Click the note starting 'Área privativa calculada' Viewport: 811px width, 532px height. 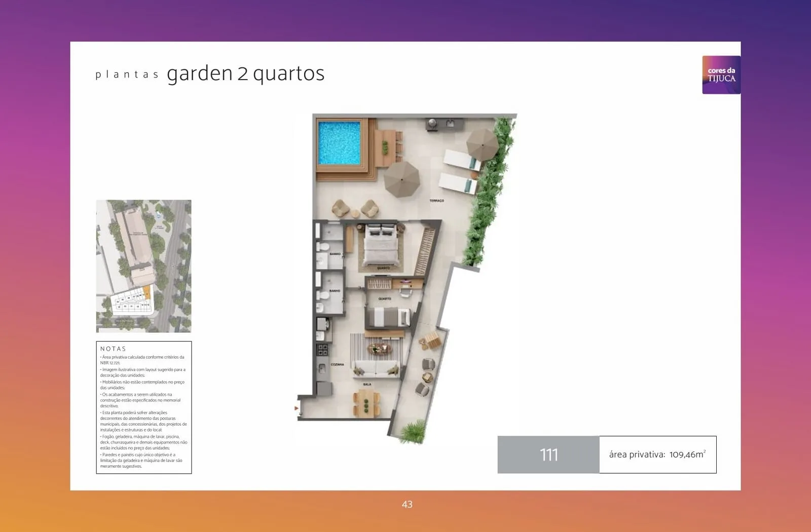142,360
